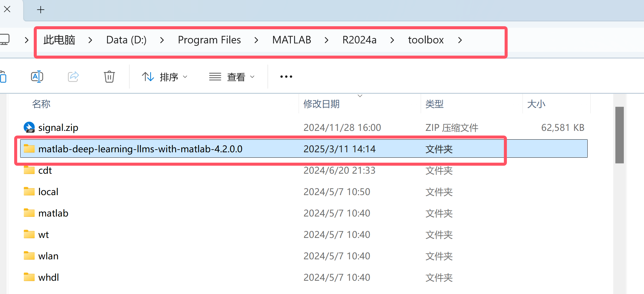Viewport: 644px width, 294px height.
Task: Open the 查看 view dropdown
Action: pos(232,77)
